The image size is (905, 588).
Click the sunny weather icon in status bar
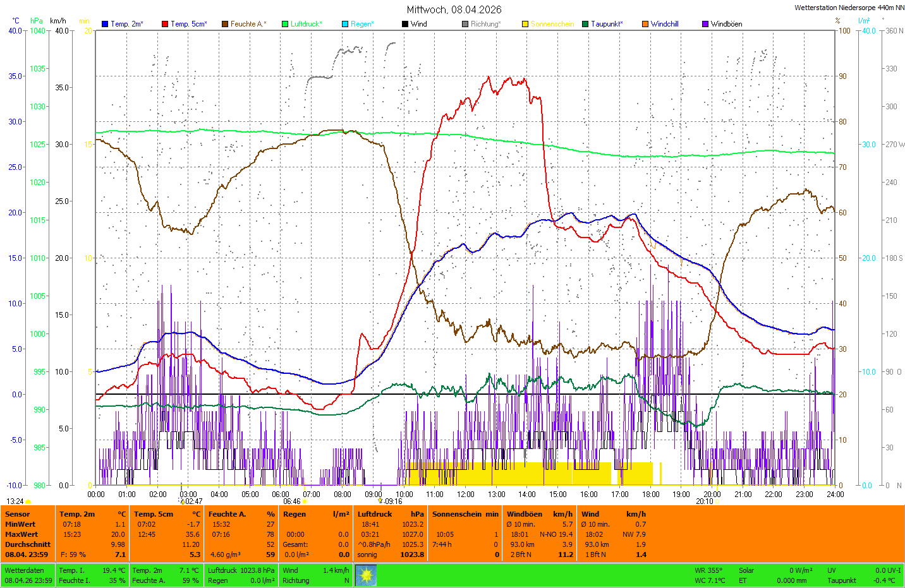366,575
